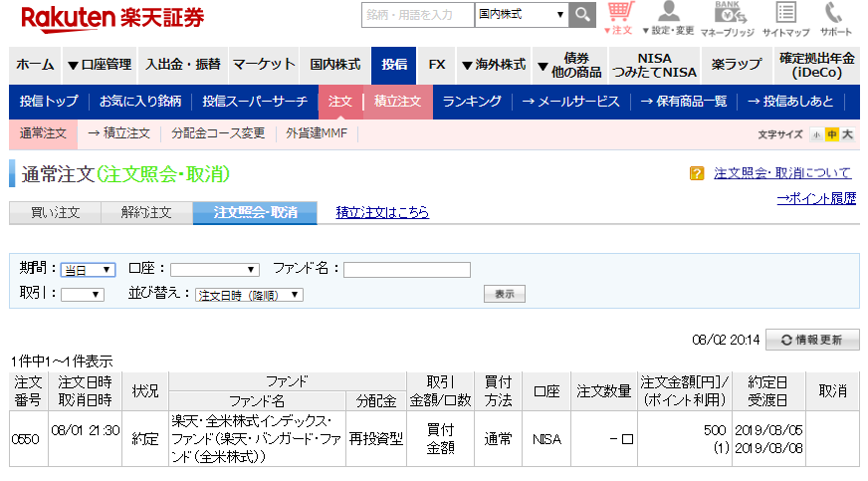Image resolution: width=868 pixels, height=481 pixels.
Task: Click order number 0550
Action: click(x=26, y=439)
